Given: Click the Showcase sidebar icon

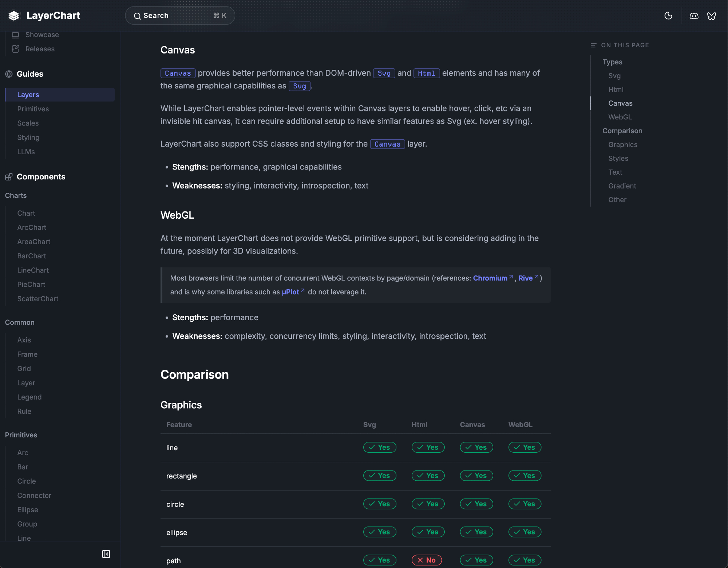Looking at the screenshot, I should (15, 35).
